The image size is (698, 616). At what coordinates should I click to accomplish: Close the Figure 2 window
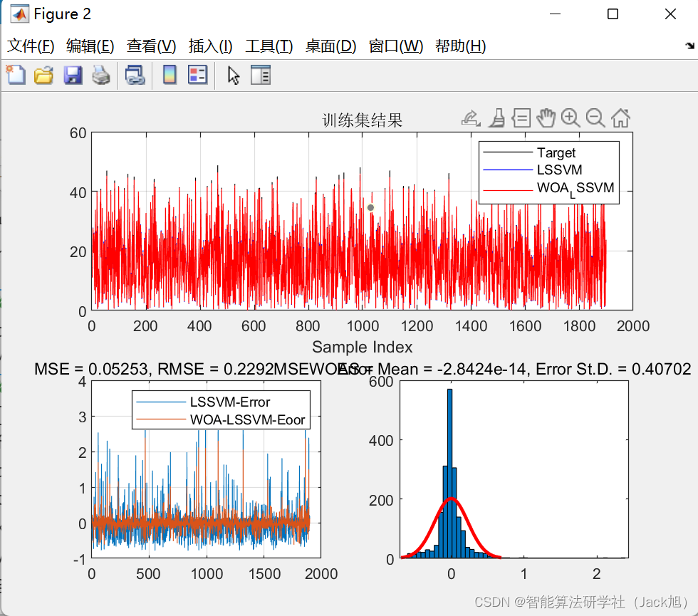[670, 14]
